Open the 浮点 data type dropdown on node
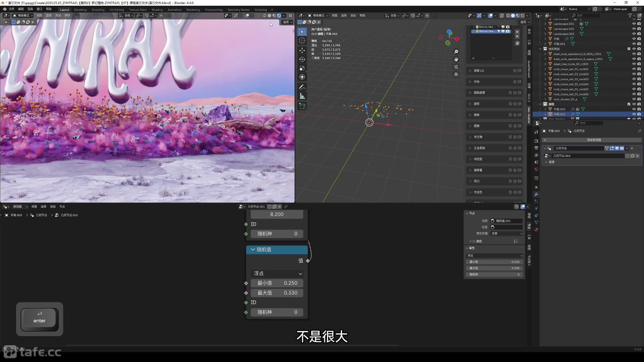Image resolution: width=644 pixels, height=362 pixels. [x=277, y=274]
